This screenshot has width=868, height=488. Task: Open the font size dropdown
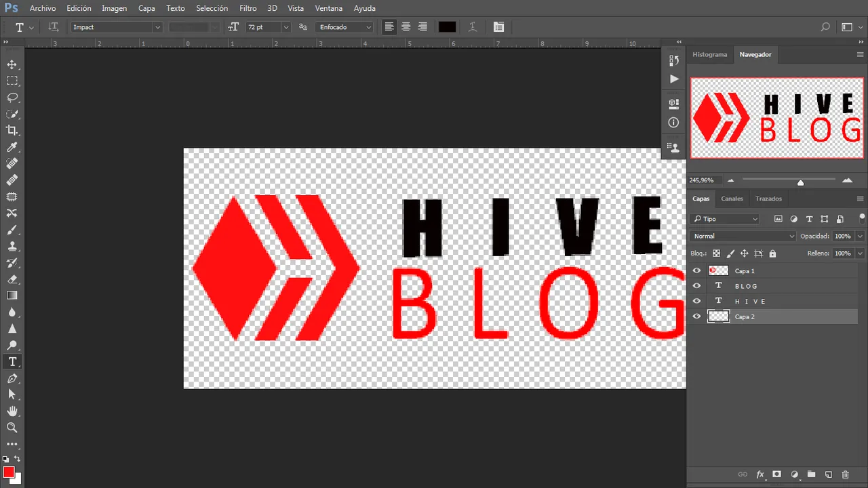pos(286,27)
